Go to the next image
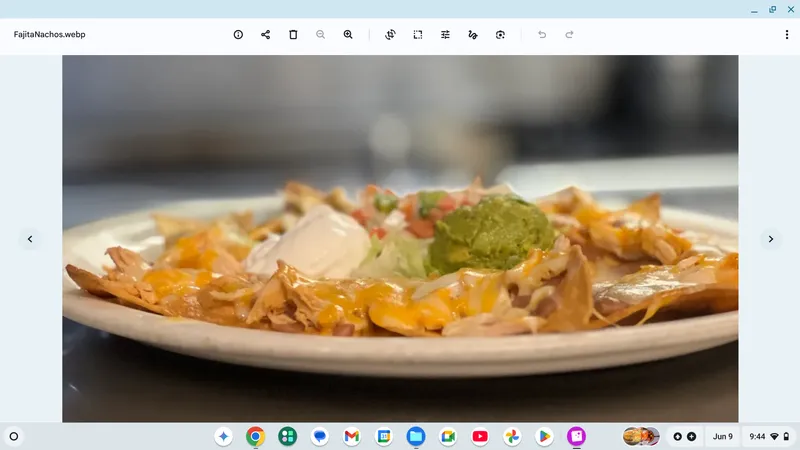Screen dimensions: 800x450 pos(771,239)
